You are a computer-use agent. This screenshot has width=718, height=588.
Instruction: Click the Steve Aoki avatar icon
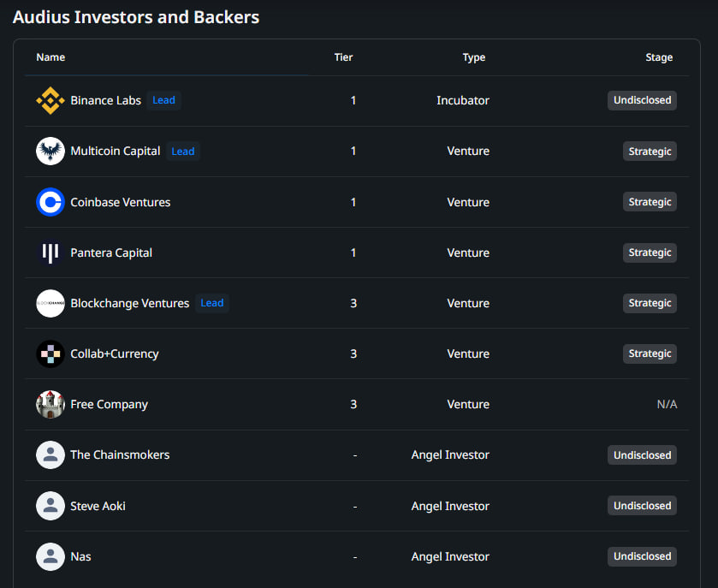(50, 506)
